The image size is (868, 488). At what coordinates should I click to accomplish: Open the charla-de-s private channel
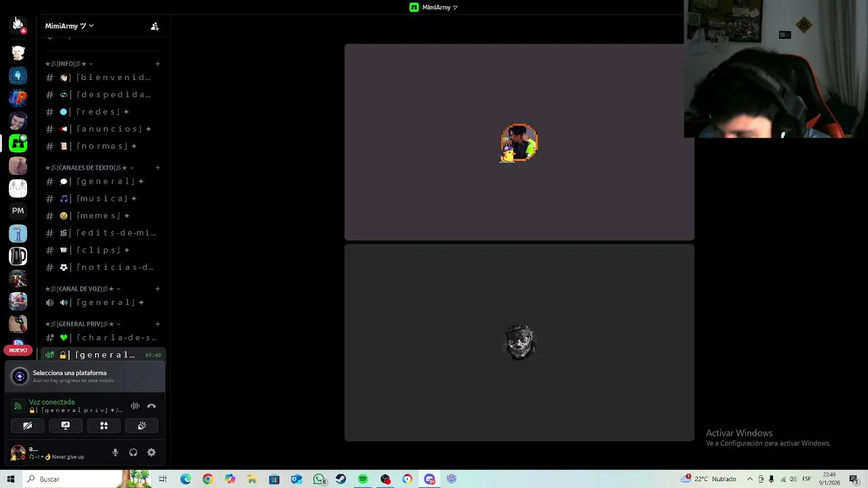coord(102,338)
